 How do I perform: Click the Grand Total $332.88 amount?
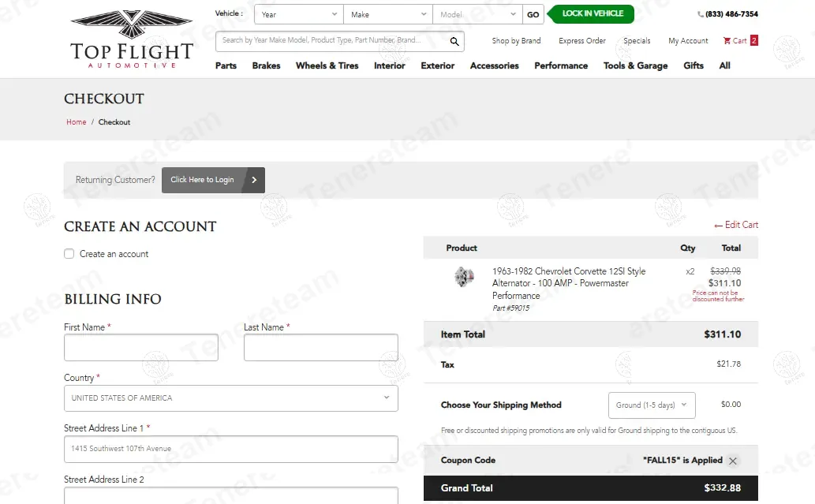click(723, 488)
